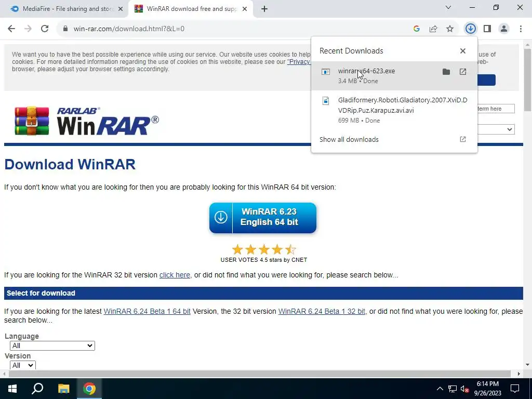Open the Gladiformery avi download entry
The image size is (532, 399).
coord(394,110)
